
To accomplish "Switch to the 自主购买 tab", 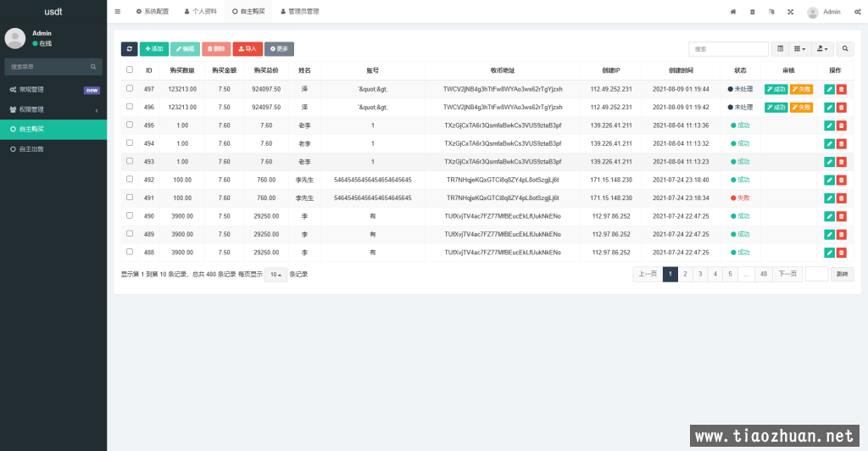I will pyautogui.click(x=248, y=11).
